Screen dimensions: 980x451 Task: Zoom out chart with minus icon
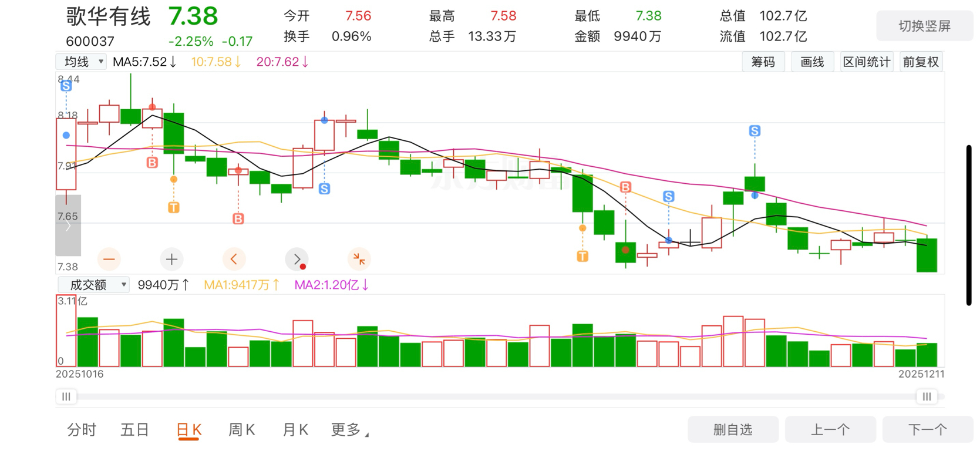pos(109,259)
